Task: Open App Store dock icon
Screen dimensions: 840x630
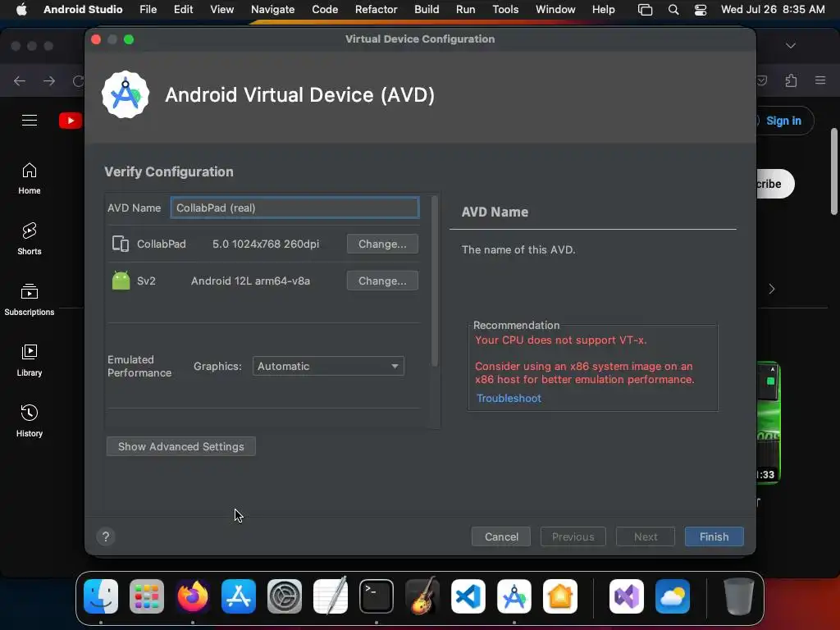Action: (x=239, y=596)
